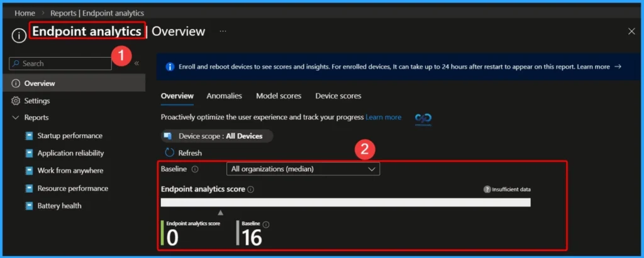Click the Endpoint analytics info icon in header
The height and width of the screenshot is (258, 644).
click(x=19, y=36)
